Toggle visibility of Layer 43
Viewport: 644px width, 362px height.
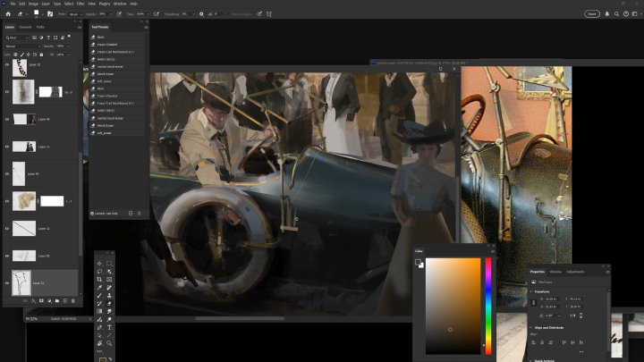coord(7,173)
